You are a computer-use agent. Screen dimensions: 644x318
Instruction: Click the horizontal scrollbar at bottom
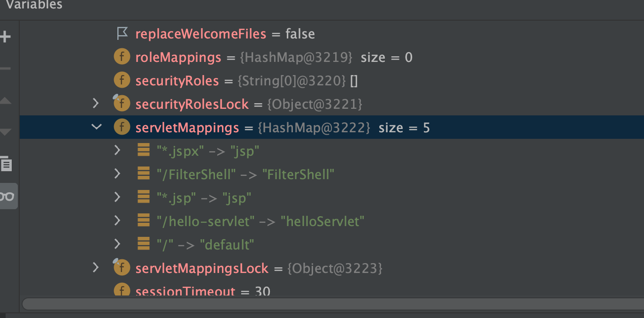[x=333, y=304]
